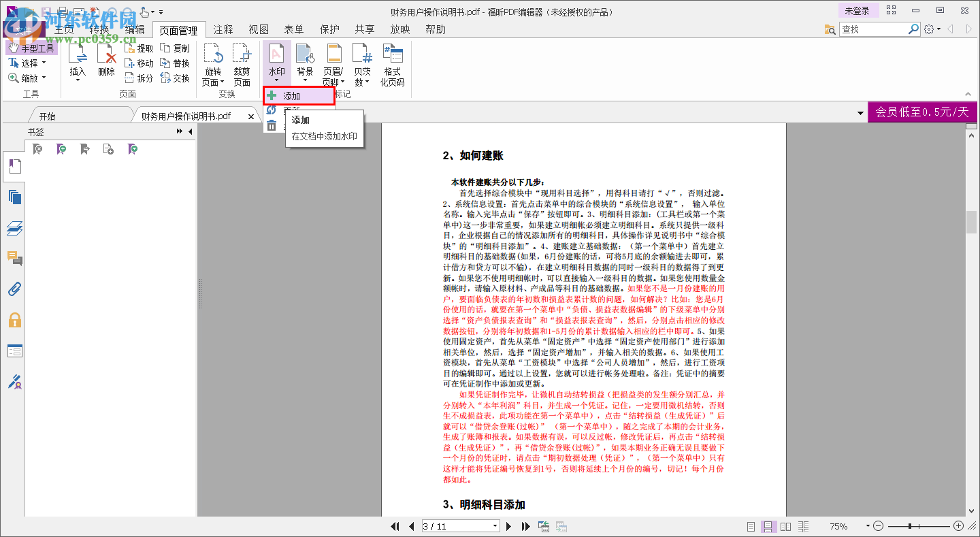Screen dimensions: 980x537
Task: Click the Crop Pages (裁剪页面) icon
Action: (x=242, y=54)
